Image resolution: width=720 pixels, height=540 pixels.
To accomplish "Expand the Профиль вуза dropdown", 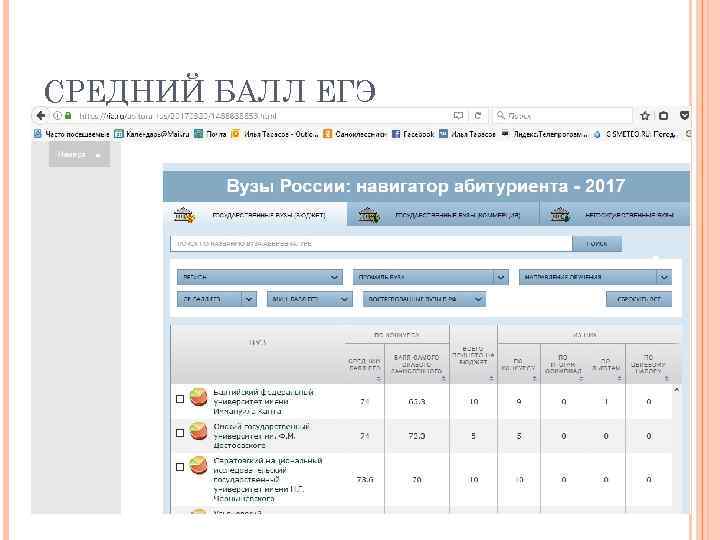I will pyautogui.click(x=430, y=277).
